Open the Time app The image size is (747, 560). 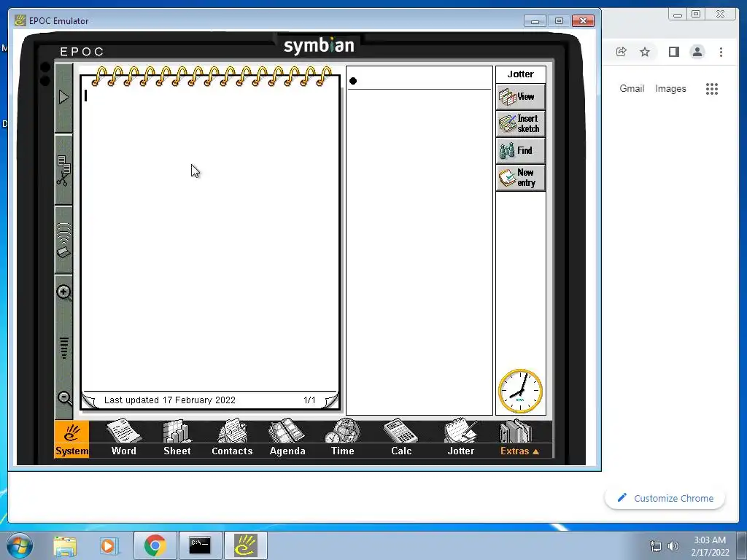tap(343, 438)
